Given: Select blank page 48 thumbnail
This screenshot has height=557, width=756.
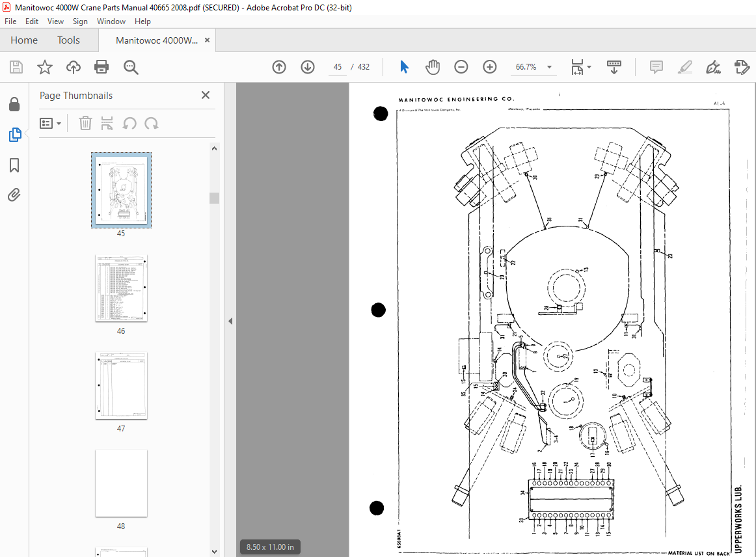Looking at the screenshot, I should [x=122, y=483].
